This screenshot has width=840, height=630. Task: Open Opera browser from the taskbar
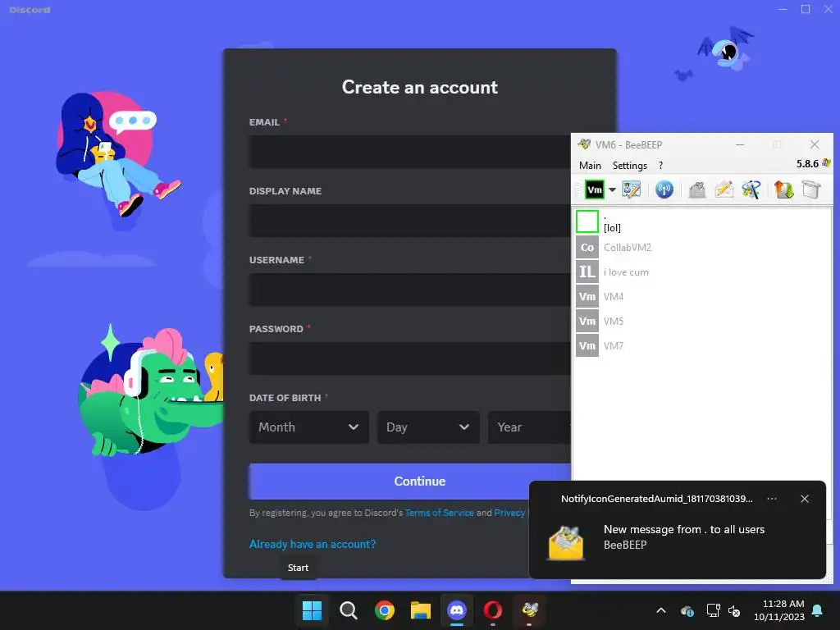493,610
